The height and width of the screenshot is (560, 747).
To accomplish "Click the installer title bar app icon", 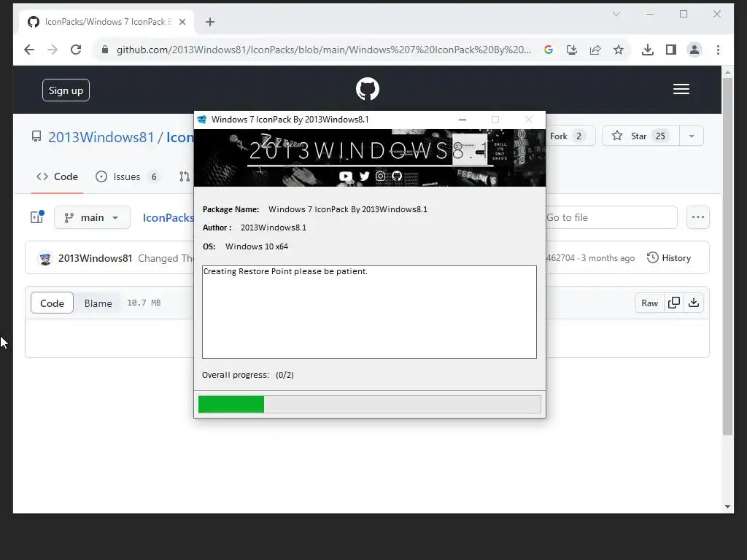I will click(x=202, y=120).
